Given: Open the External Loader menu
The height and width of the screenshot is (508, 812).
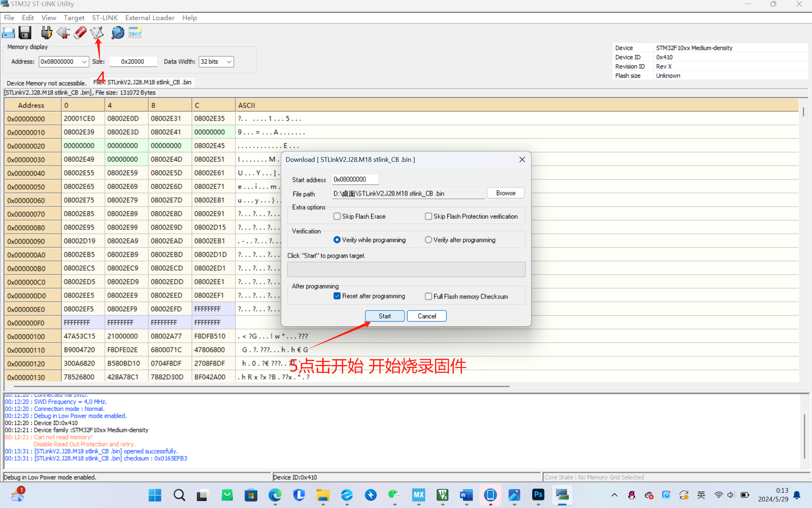Looking at the screenshot, I should point(150,18).
